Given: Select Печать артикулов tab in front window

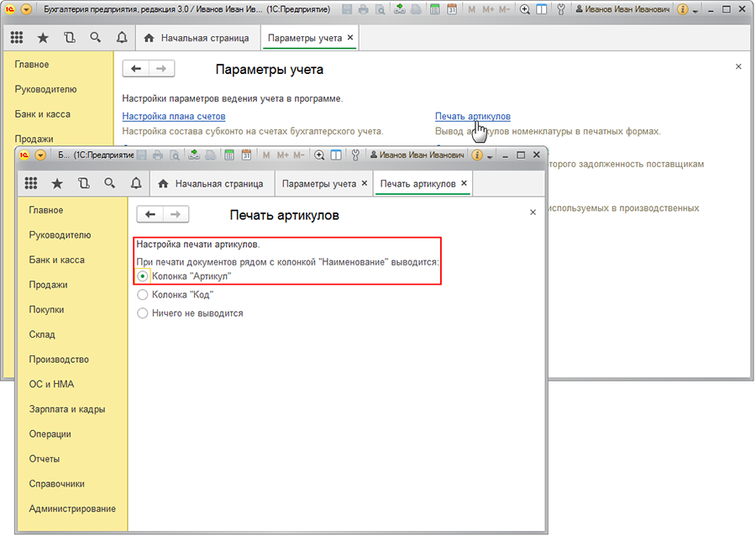Looking at the screenshot, I should (x=417, y=184).
